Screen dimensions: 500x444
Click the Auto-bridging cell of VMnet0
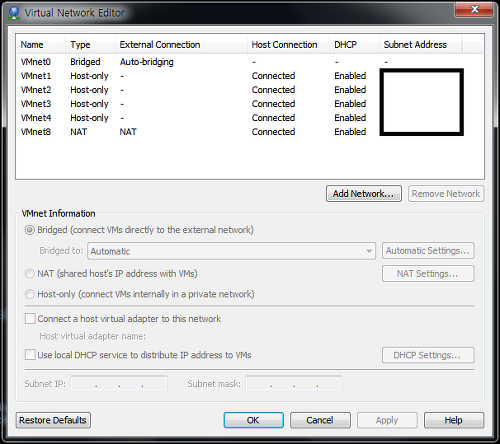click(x=147, y=62)
